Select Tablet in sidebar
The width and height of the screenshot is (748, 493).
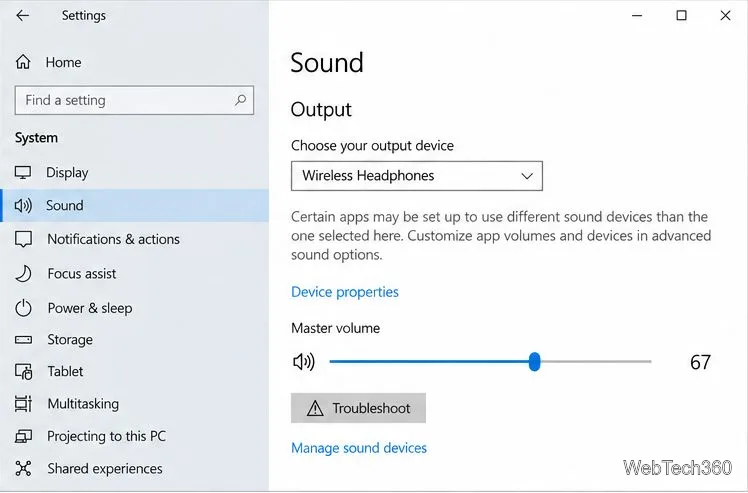click(65, 371)
